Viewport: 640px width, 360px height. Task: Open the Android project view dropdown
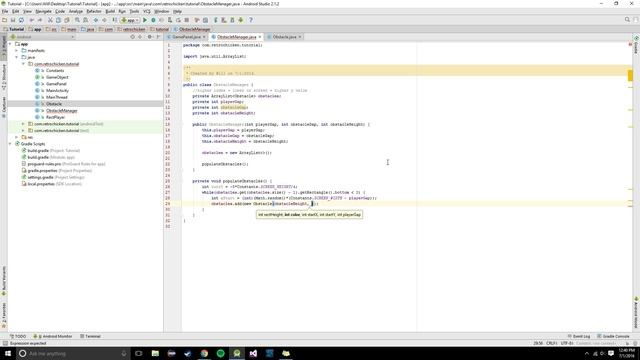[x=42, y=37]
